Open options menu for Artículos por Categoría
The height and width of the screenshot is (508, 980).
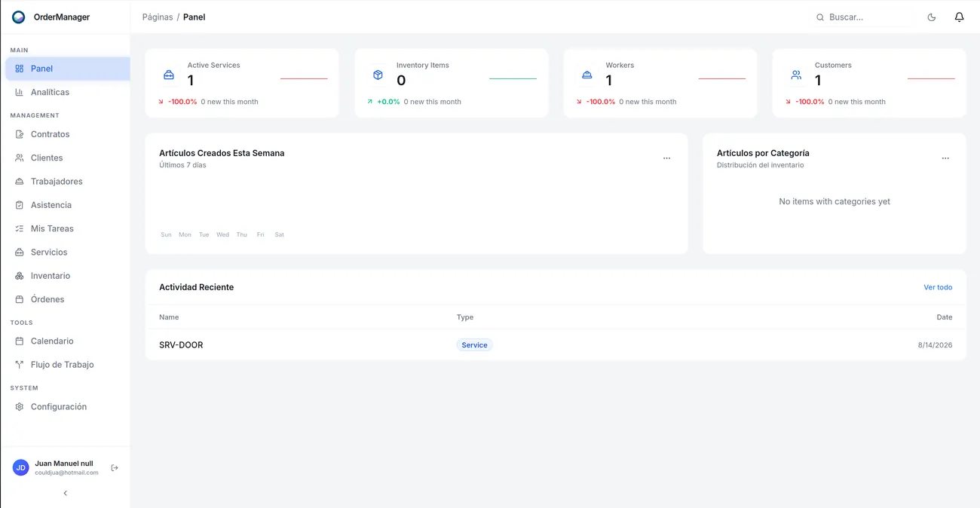tap(945, 158)
